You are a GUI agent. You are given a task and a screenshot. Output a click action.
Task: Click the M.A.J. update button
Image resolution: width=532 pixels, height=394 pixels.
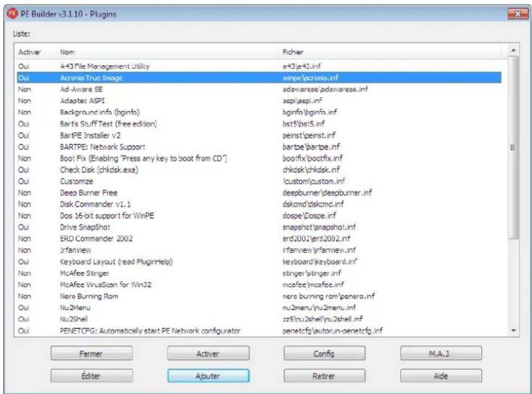[x=441, y=354]
